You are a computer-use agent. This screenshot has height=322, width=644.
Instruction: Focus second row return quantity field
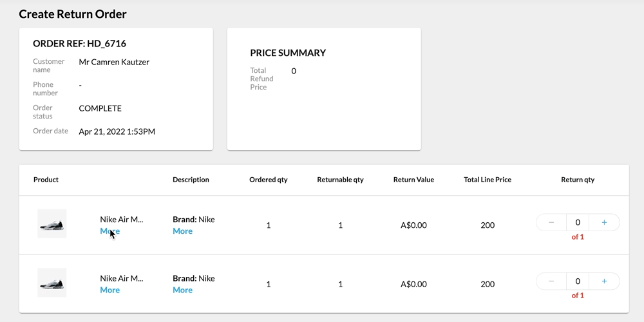coord(578,281)
